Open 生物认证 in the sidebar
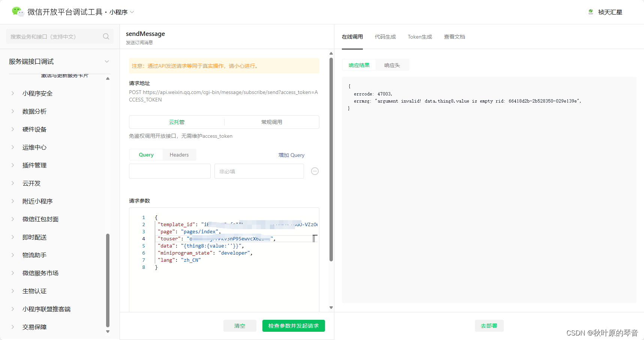The width and height of the screenshot is (644, 340). click(x=34, y=291)
